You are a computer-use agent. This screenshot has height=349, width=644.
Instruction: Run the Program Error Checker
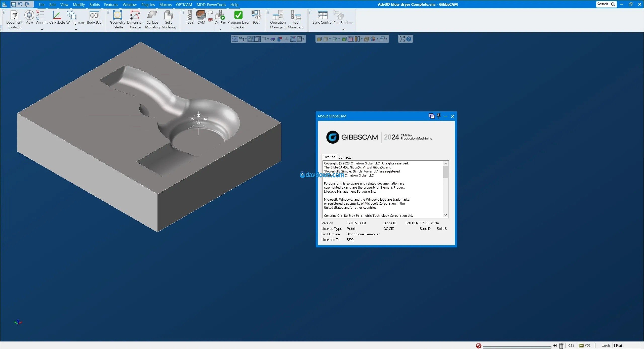(238, 20)
